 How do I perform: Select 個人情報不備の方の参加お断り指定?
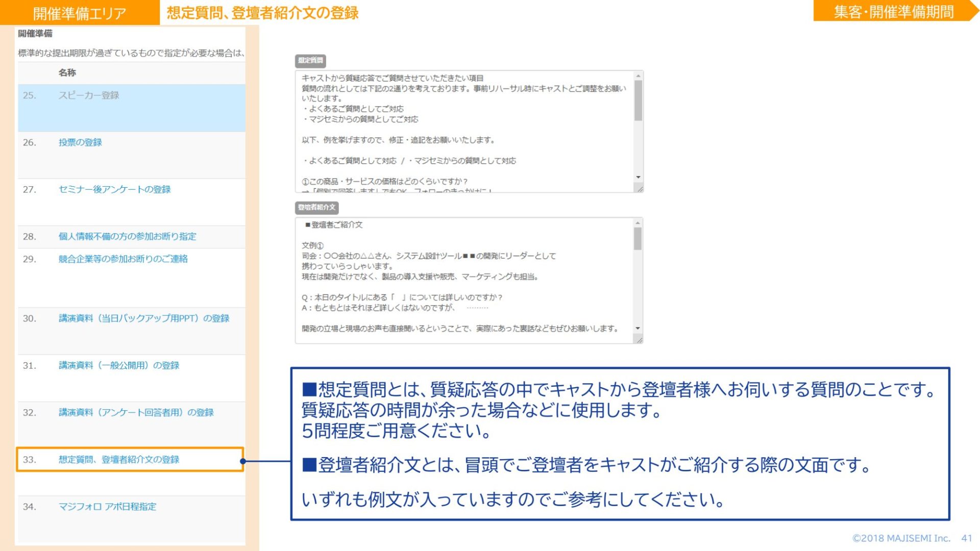click(127, 236)
